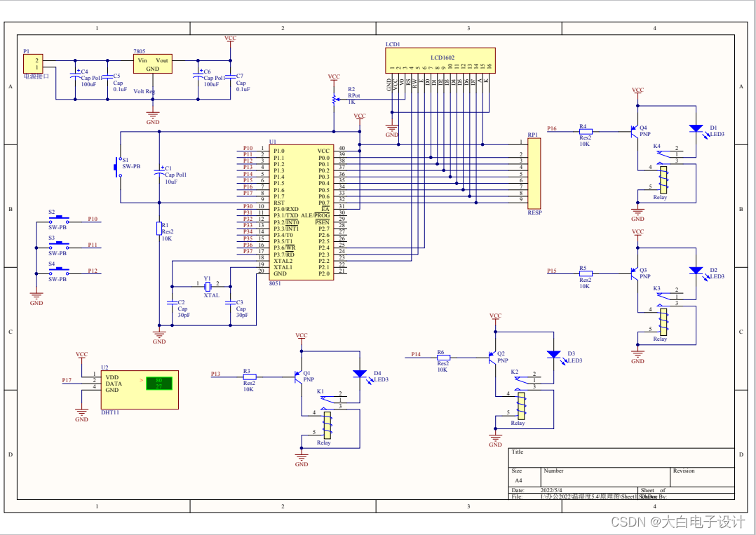756x535 pixels.
Task: Click the VCC symbol above DHT11
Action: point(81,355)
